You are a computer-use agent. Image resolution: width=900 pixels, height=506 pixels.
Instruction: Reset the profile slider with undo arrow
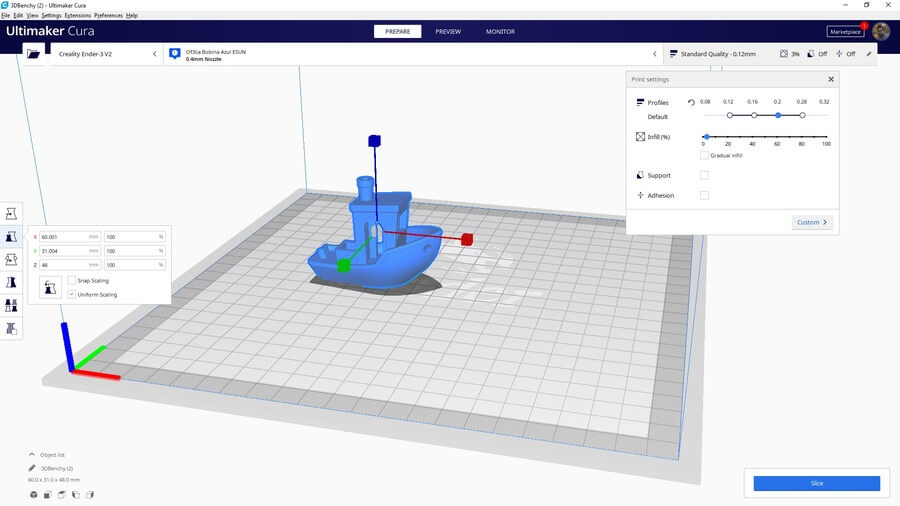691,103
